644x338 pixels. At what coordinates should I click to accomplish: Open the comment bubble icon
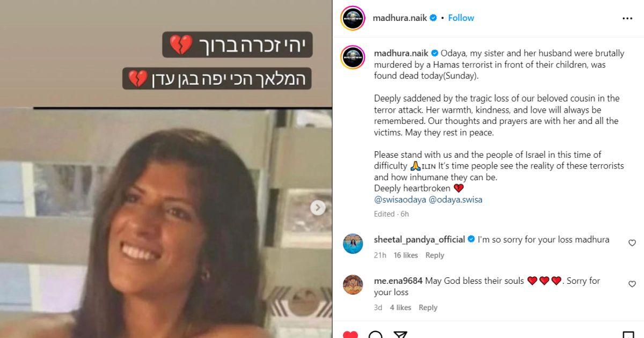pos(376,335)
